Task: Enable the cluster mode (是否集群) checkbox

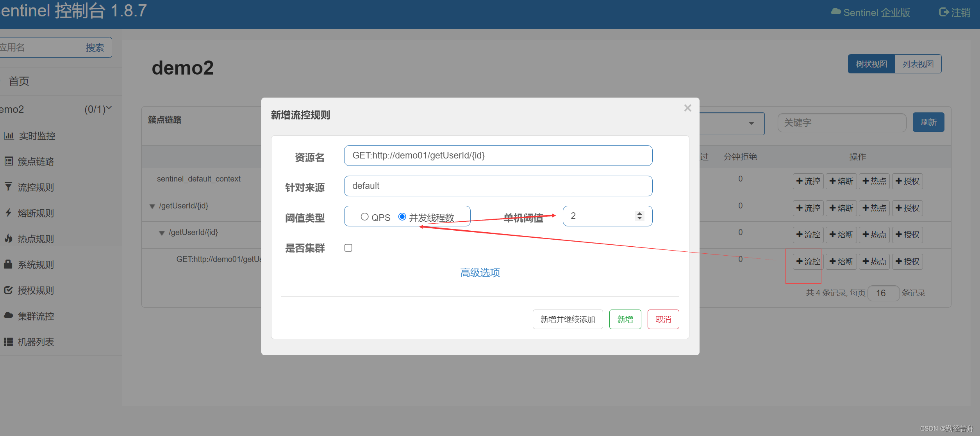Action: [x=348, y=248]
